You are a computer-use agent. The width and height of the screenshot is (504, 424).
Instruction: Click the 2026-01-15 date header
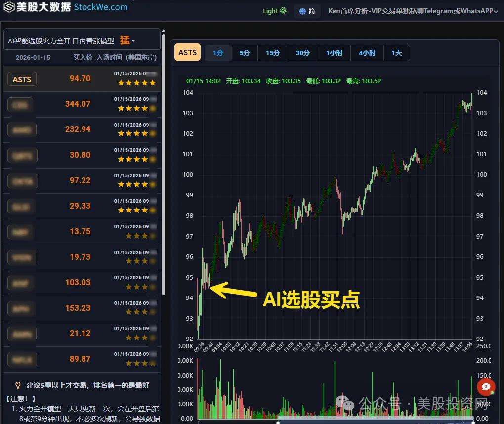(33, 57)
